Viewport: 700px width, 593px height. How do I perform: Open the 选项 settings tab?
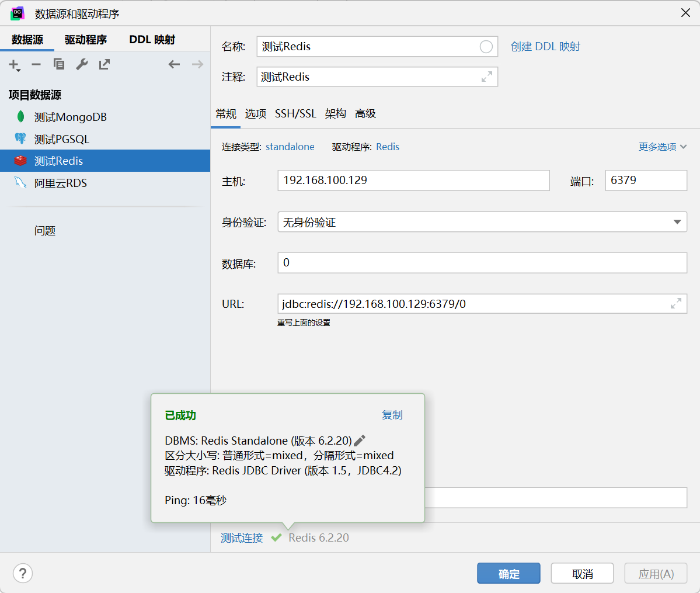pyautogui.click(x=255, y=113)
